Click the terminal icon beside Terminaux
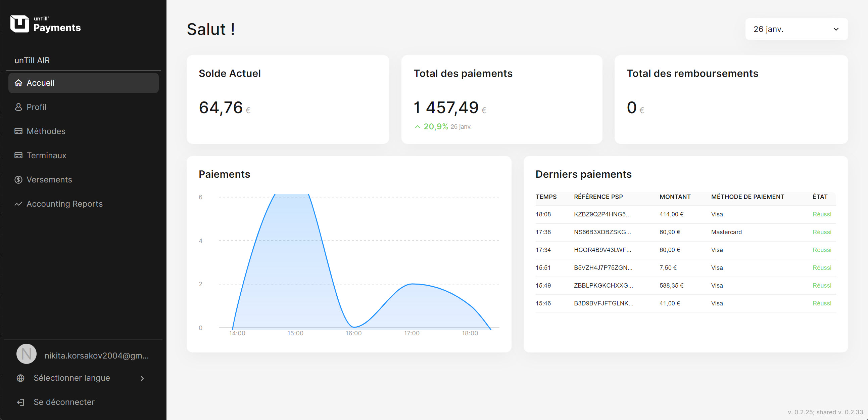 coord(18,156)
